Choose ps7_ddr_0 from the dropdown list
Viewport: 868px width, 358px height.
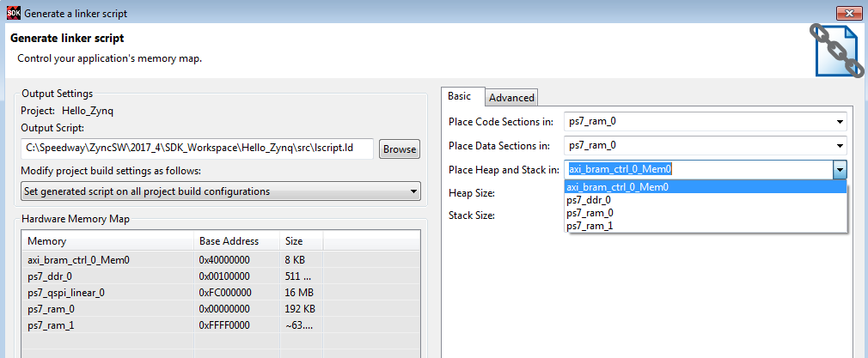point(590,200)
